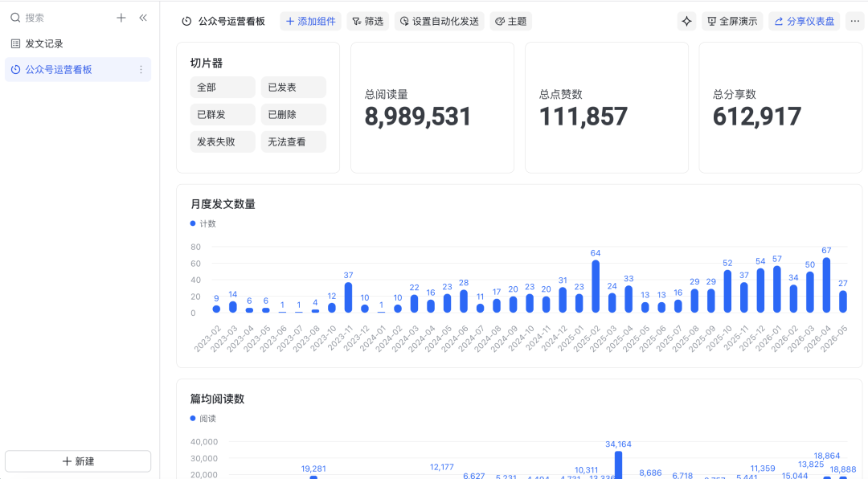
Task: Toggle the 已群发 slicer filter
Action: point(223,115)
